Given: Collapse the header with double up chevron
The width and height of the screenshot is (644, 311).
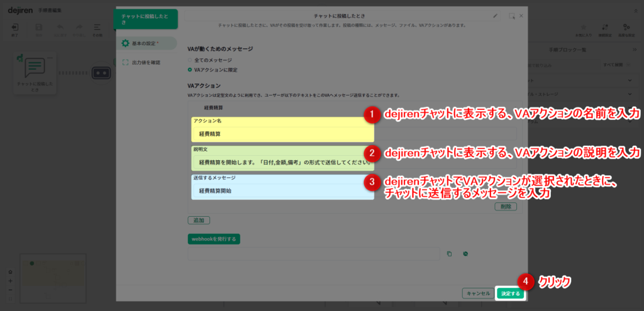Looking at the screenshot, I should pos(636,11).
